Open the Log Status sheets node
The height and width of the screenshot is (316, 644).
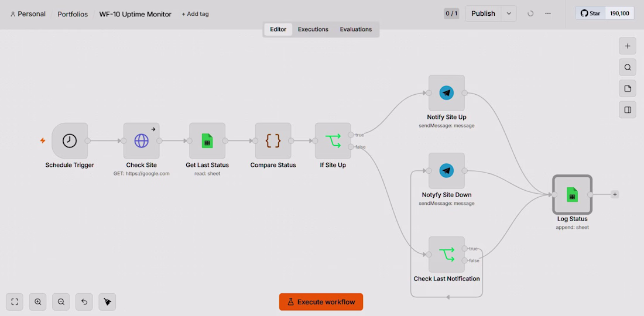point(572,194)
